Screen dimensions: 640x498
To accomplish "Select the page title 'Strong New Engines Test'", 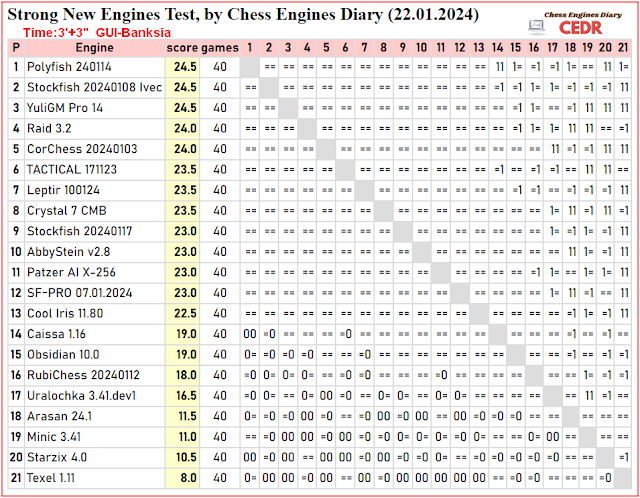I will pos(104,15).
